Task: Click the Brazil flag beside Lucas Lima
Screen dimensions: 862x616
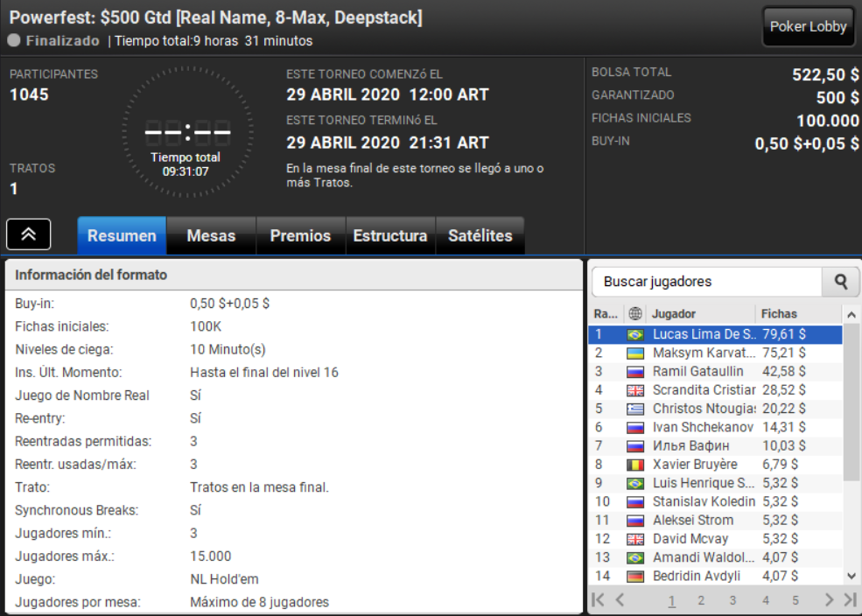Action: coord(635,334)
